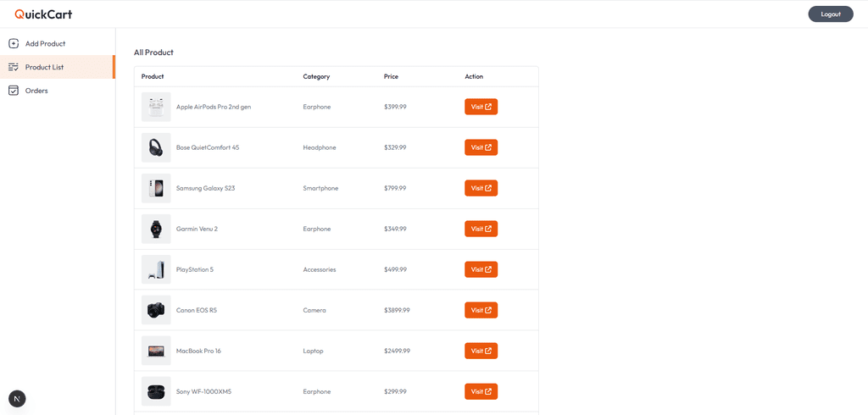Click the PlayStation 5 thumbnail image
This screenshot has width=868, height=415.
point(156,269)
